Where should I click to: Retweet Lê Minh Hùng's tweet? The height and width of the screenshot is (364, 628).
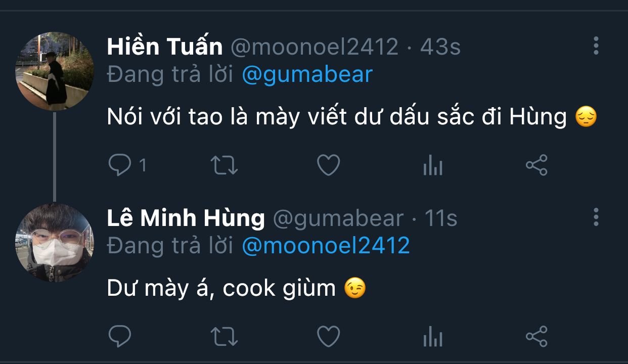[x=224, y=336]
